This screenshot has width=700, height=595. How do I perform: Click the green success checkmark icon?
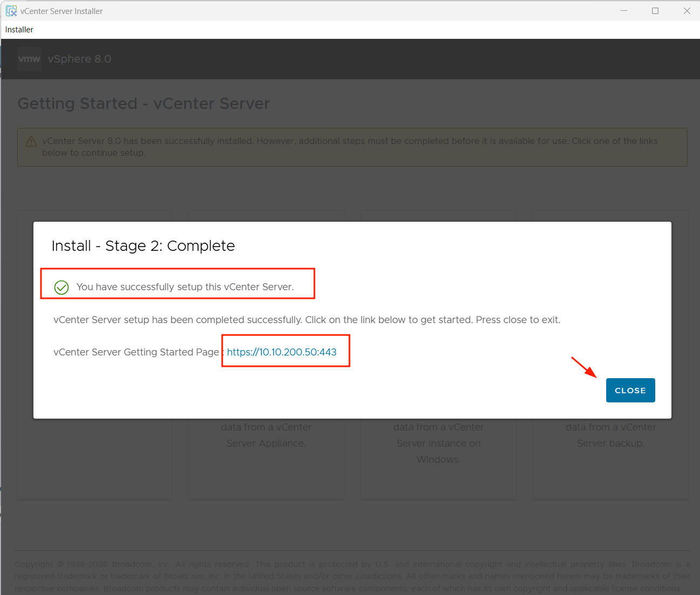(61, 288)
